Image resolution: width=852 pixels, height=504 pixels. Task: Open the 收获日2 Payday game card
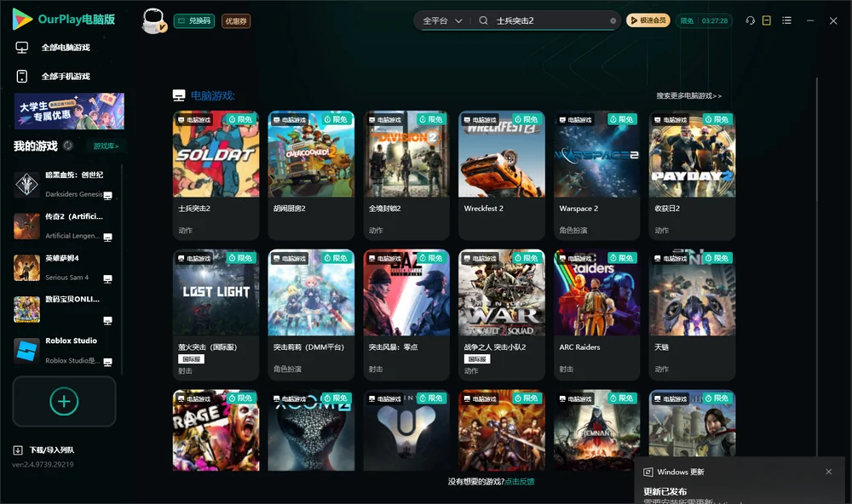pos(692,175)
